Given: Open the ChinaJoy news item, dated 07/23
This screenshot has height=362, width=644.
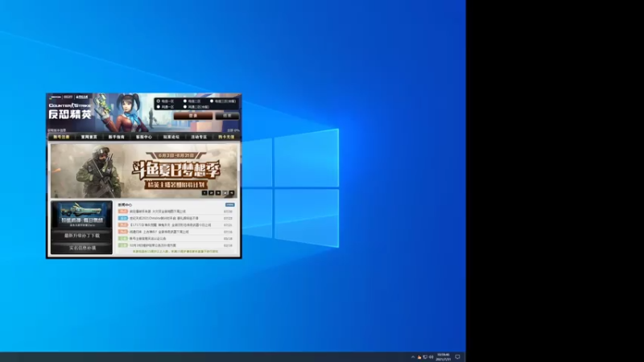Looking at the screenshot, I should click(x=175, y=218).
